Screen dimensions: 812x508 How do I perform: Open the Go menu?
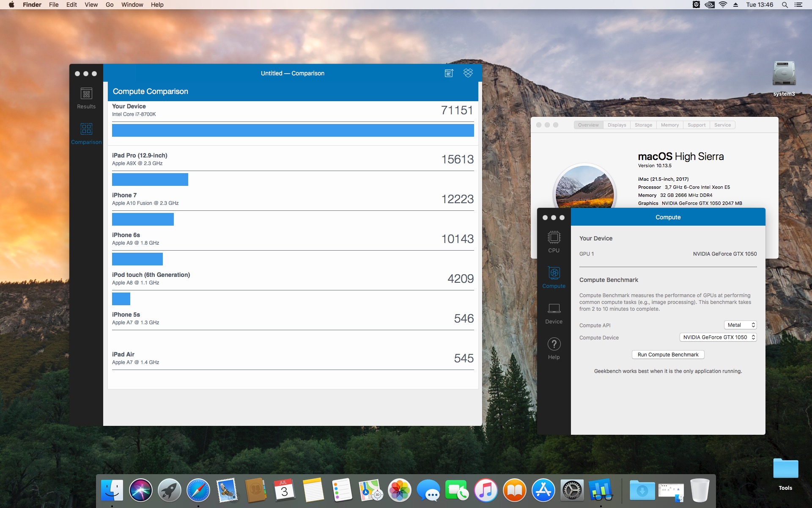[x=110, y=5]
